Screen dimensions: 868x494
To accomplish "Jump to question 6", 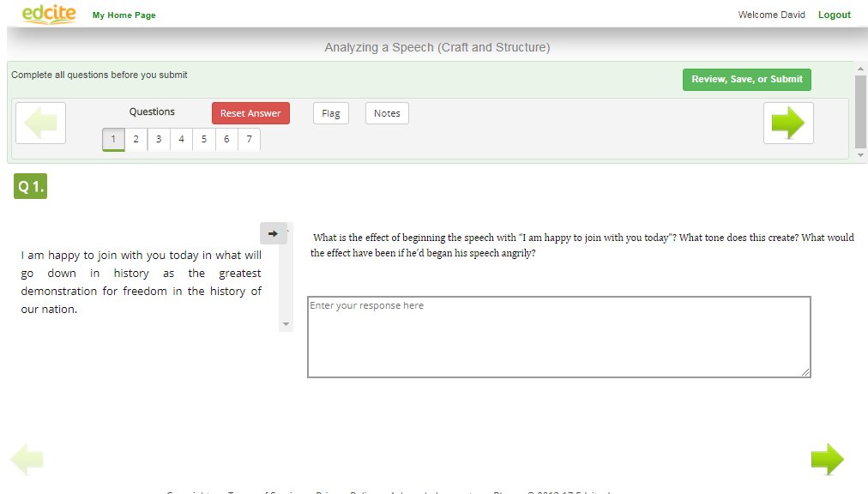I will [x=226, y=139].
